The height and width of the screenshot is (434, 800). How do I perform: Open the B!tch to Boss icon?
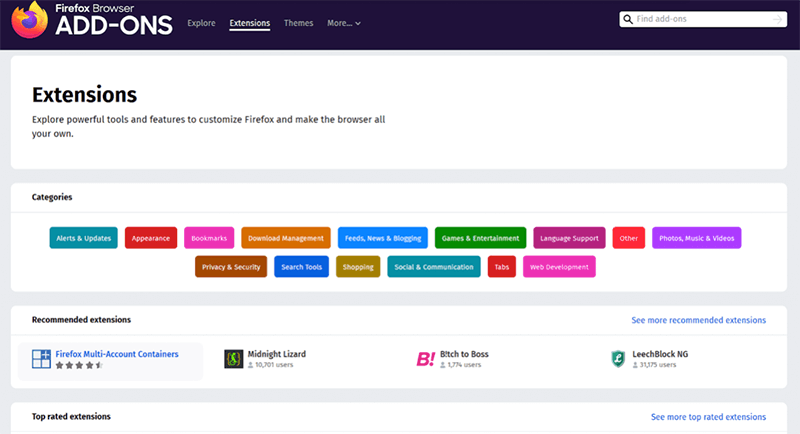[x=426, y=359]
